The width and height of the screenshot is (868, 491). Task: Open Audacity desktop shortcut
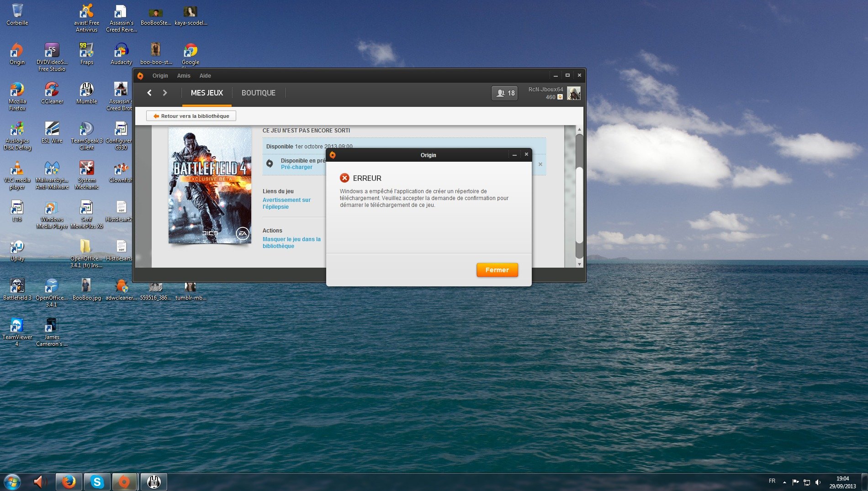point(121,54)
